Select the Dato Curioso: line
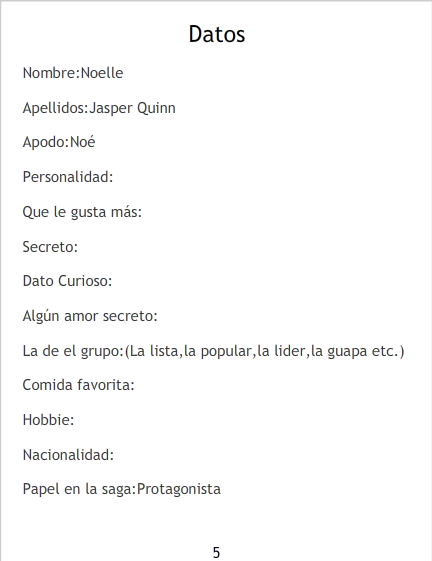This screenshot has width=432, height=561. point(67,281)
